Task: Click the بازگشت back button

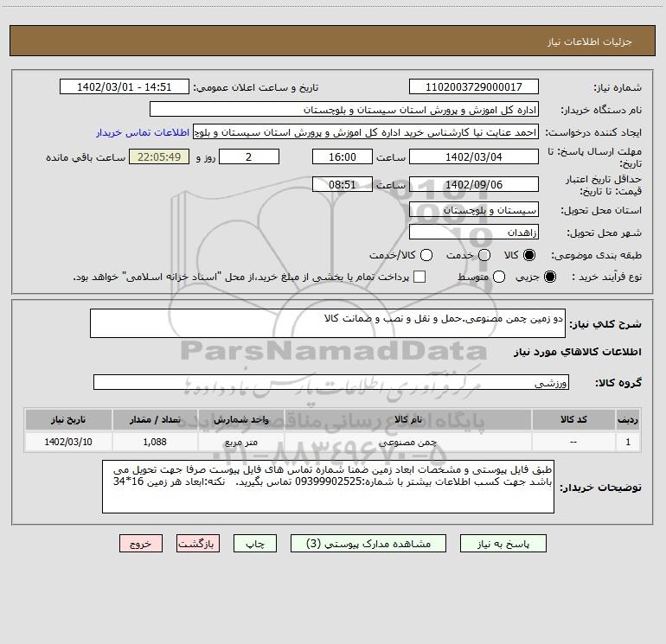Action: 198,544
